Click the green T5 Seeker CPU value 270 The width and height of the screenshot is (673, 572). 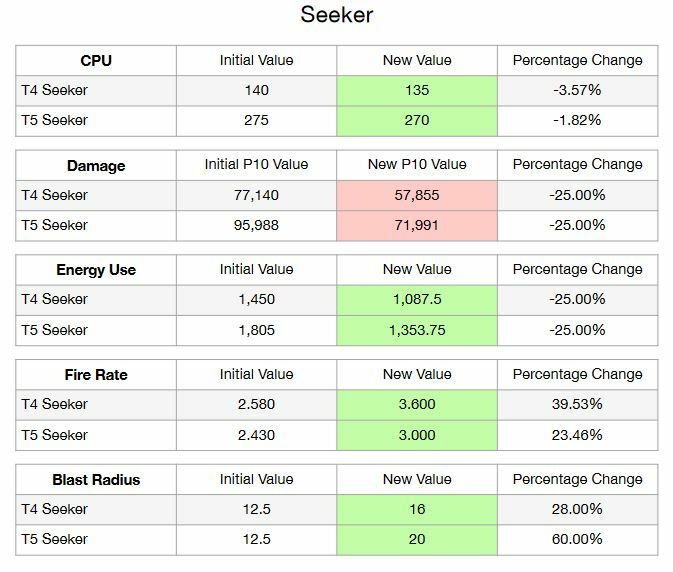point(417,121)
